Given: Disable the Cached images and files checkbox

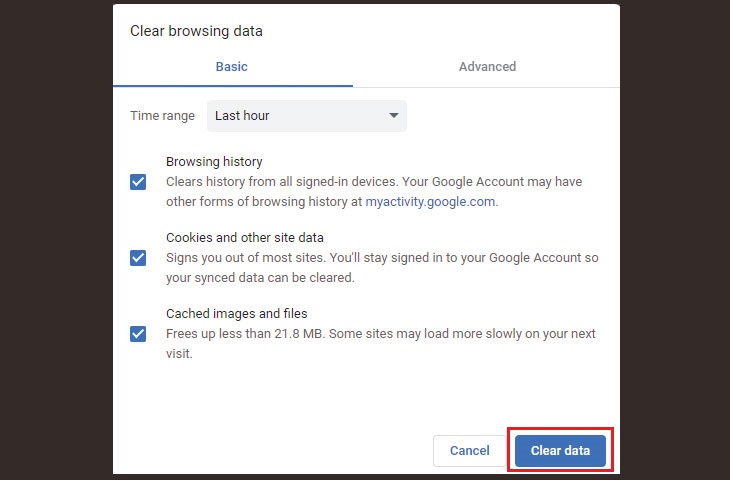Looking at the screenshot, I should 138,334.
